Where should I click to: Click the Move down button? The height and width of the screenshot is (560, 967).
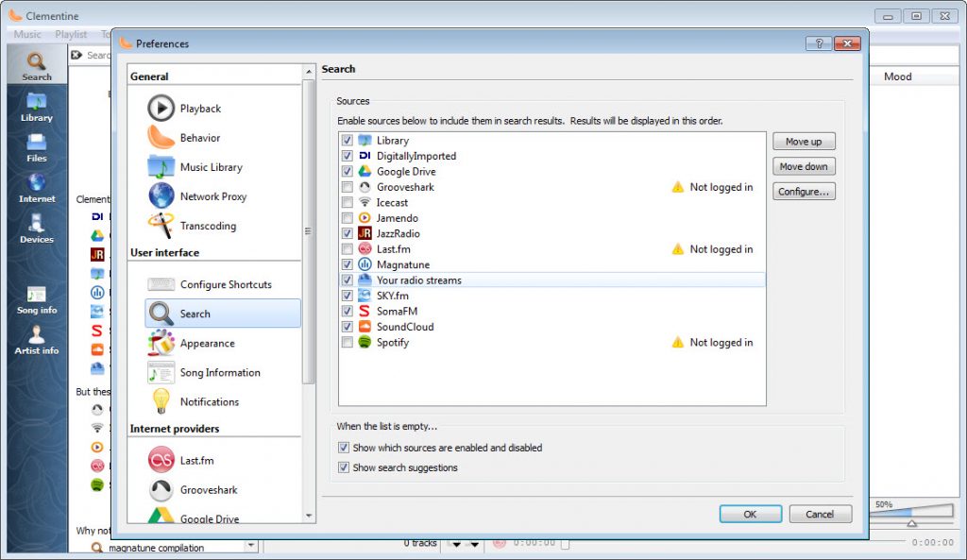pyautogui.click(x=804, y=166)
